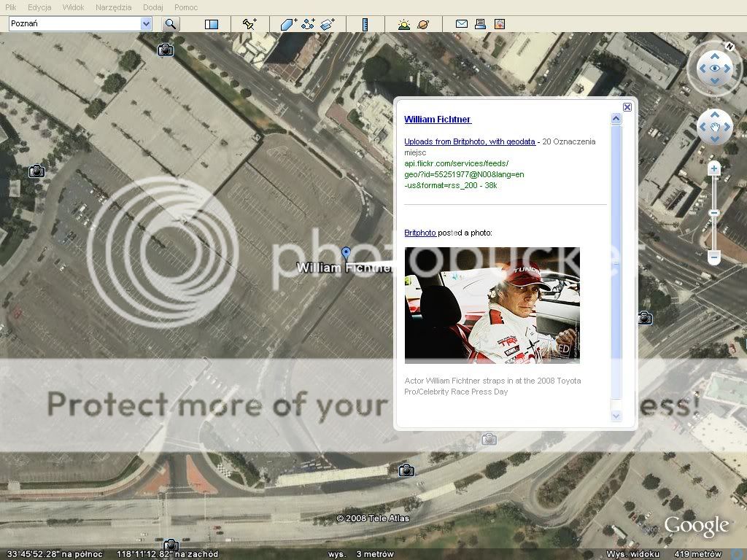The width and height of the screenshot is (747, 560).
Task: Open the ruler measurement tool
Action: click(365, 24)
